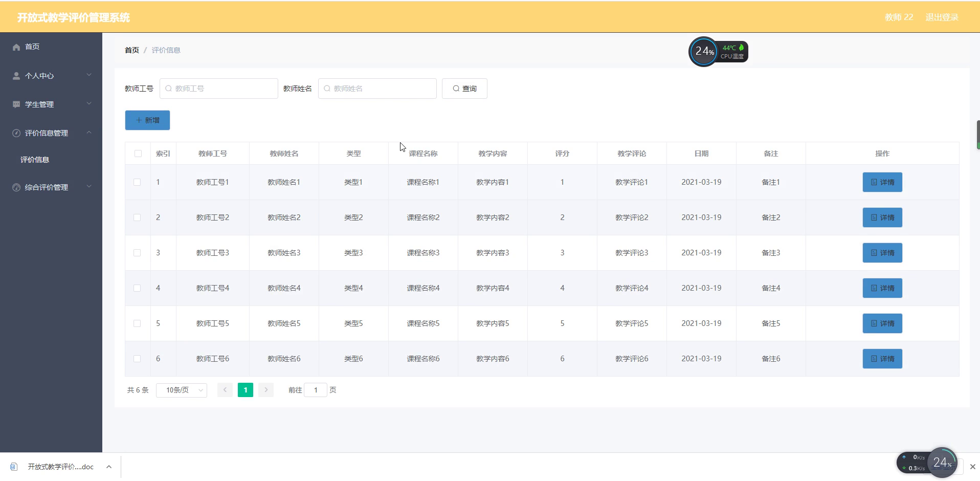The width and height of the screenshot is (980, 481).
Task: Expand the 个人中心 menu chevron
Action: 89,75
